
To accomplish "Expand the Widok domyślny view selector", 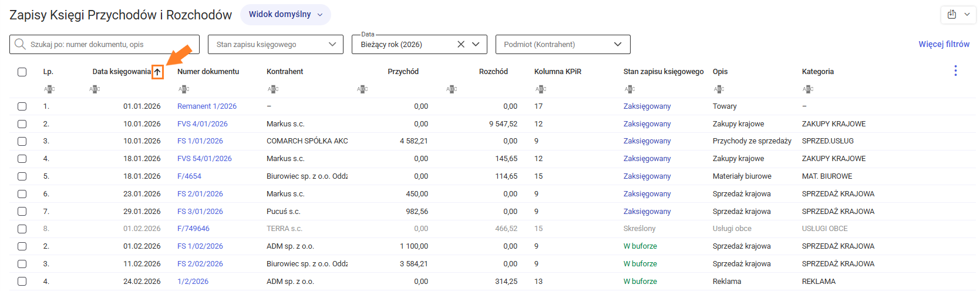I will [285, 14].
